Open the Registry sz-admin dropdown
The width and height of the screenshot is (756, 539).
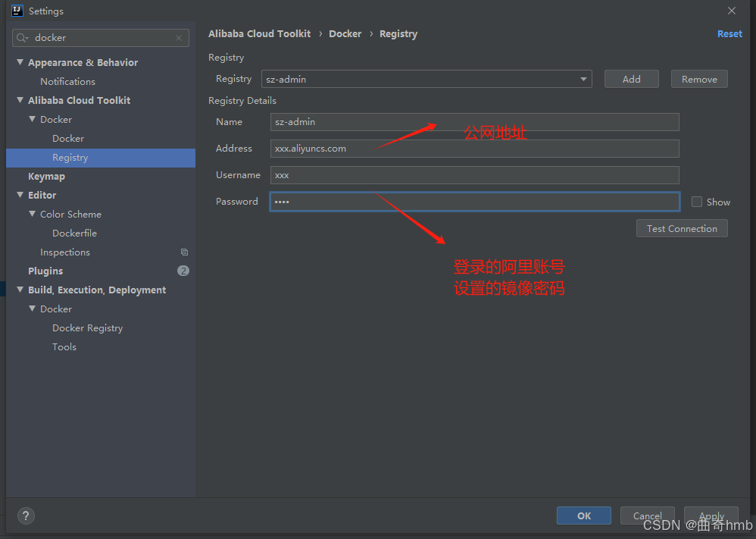583,79
